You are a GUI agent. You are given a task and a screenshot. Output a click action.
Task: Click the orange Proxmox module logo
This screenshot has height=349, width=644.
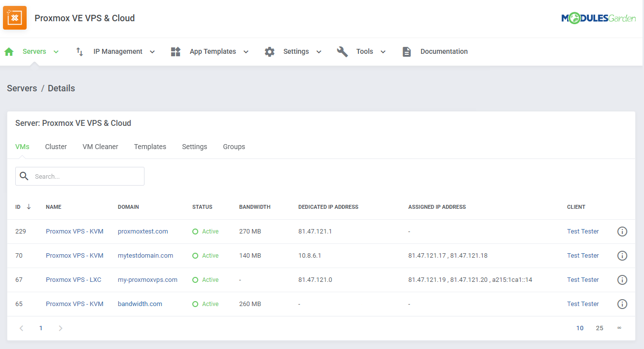(15, 18)
